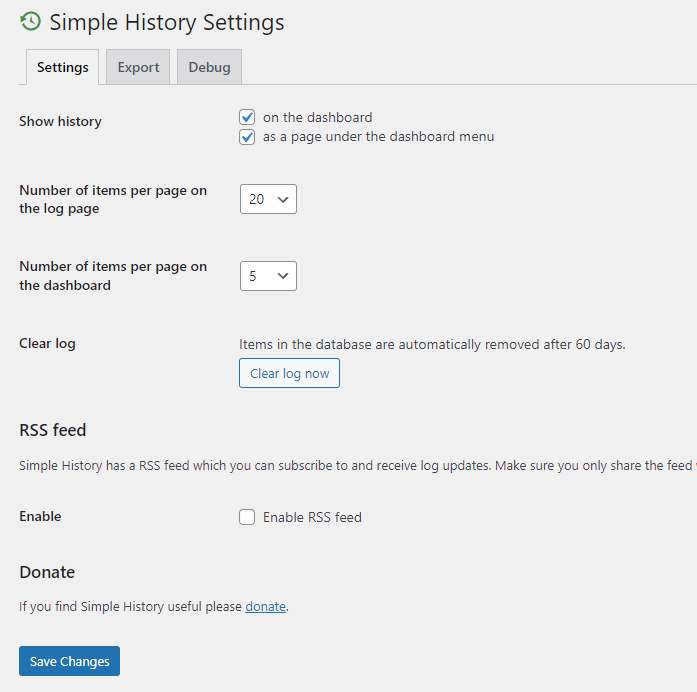Click 'Number of items per page on the log page' label

(113, 200)
